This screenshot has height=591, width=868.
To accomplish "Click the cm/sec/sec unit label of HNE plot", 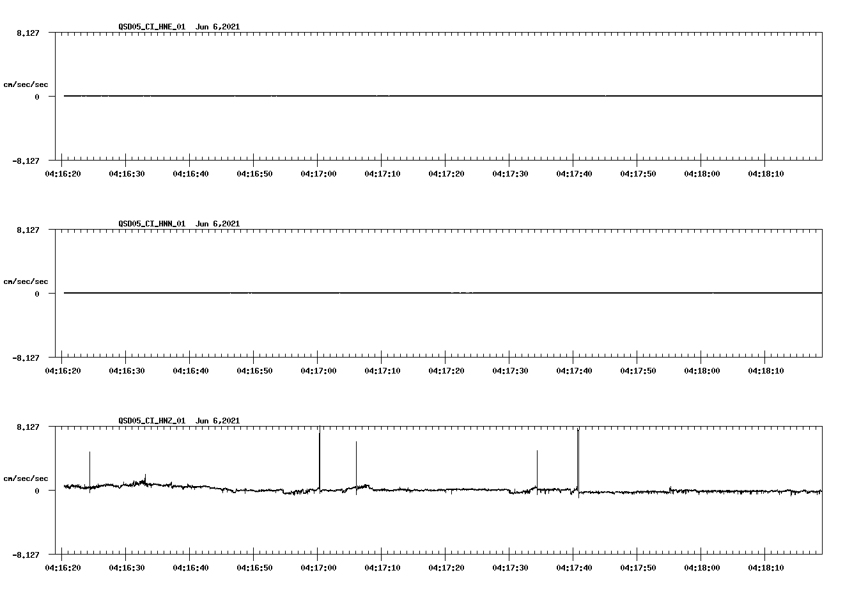I will click(x=26, y=84).
